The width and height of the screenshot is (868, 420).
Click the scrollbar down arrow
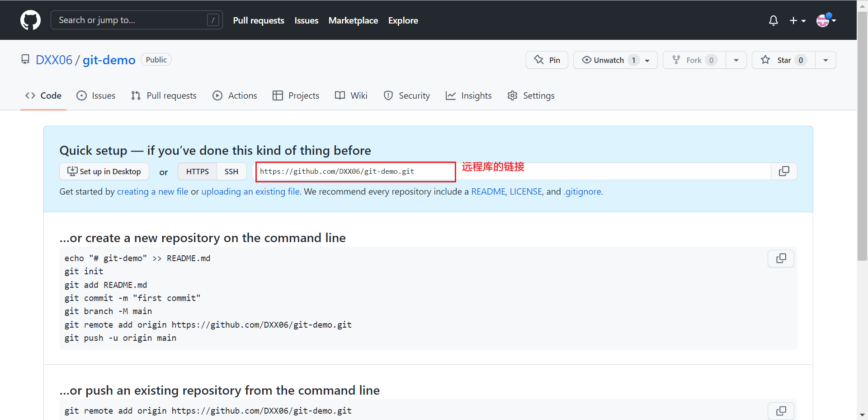[x=862, y=415]
